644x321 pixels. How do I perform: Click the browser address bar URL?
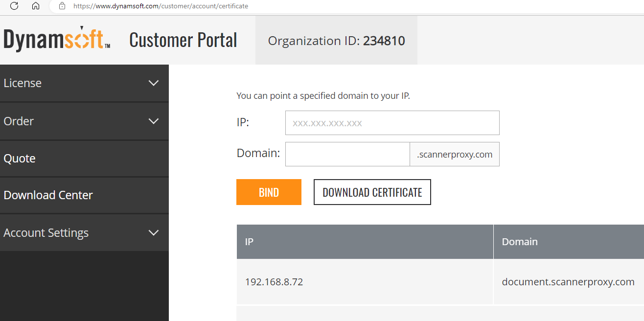point(161,6)
